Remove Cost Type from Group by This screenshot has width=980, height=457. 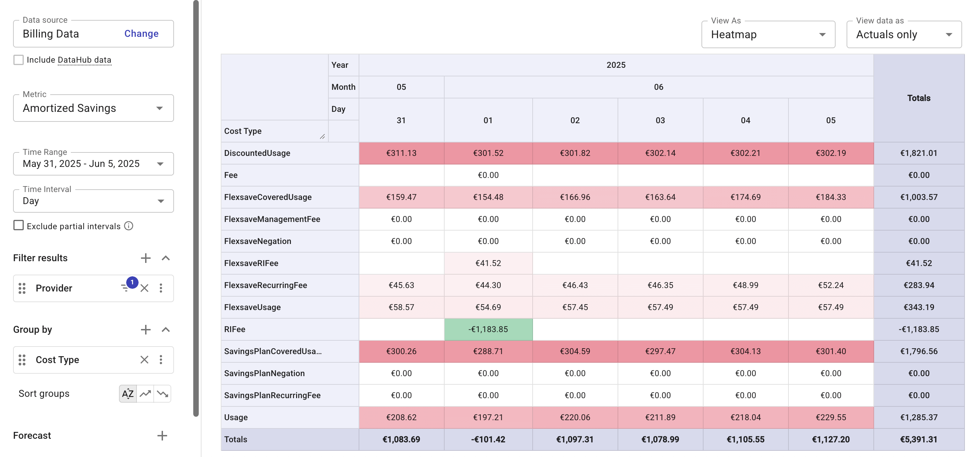(x=144, y=360)
